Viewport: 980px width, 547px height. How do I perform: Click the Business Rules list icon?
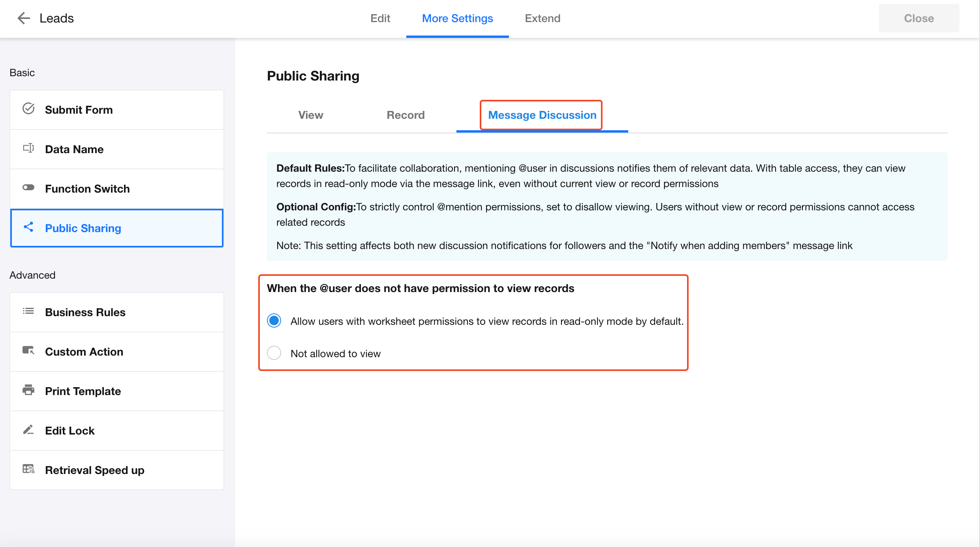point(28,311)
